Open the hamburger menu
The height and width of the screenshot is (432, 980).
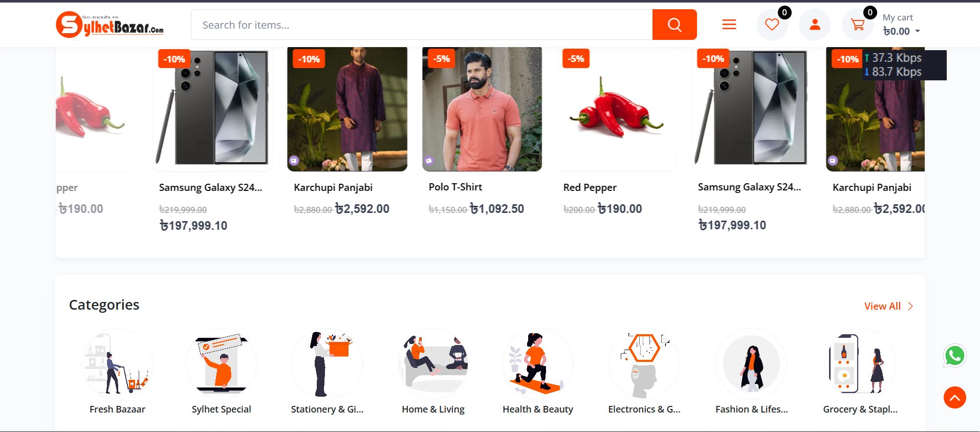pyautogui.click(x=729, y=25)
